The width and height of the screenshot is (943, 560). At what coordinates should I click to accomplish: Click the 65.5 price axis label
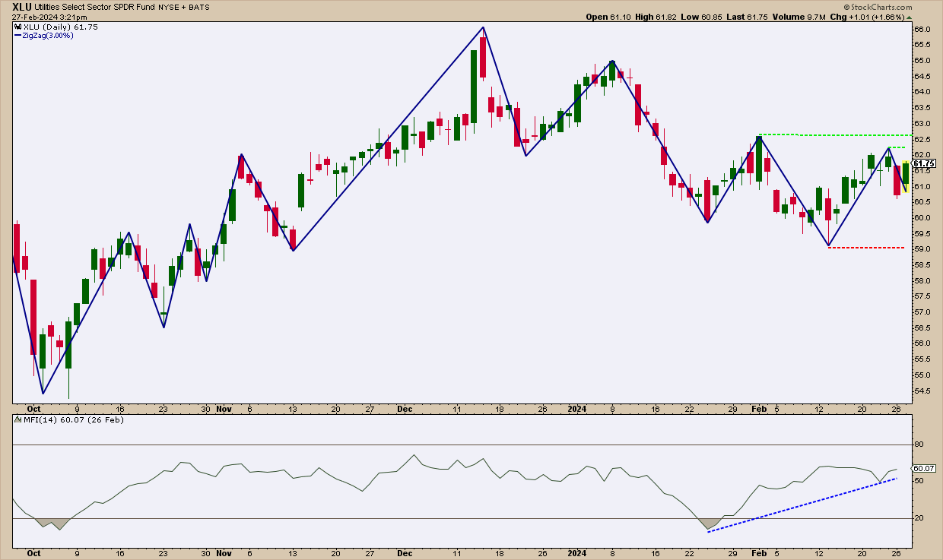click(x=921, y=45)
